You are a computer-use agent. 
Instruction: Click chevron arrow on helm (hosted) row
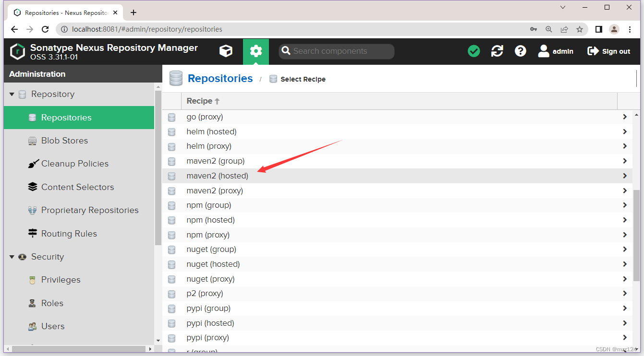tap(625, 131)
